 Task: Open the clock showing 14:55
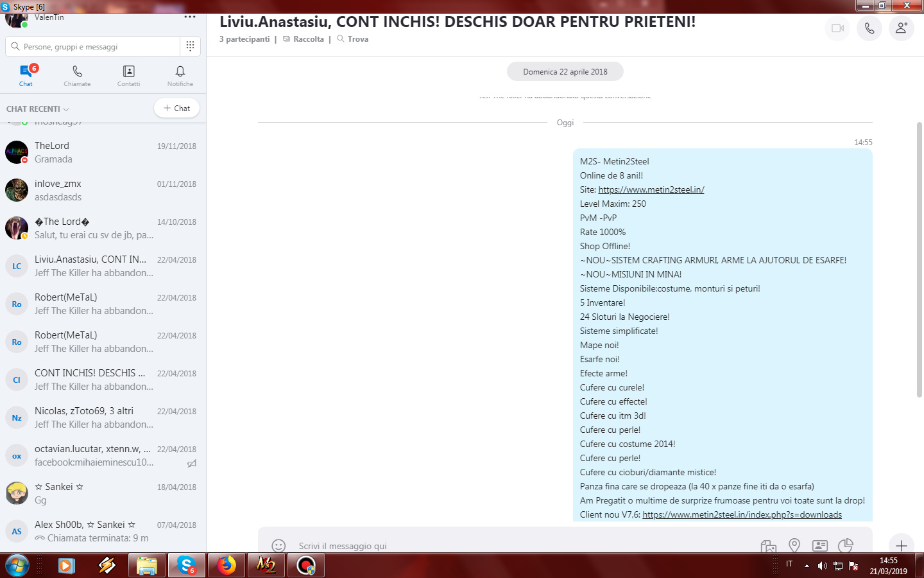[889, 566]
